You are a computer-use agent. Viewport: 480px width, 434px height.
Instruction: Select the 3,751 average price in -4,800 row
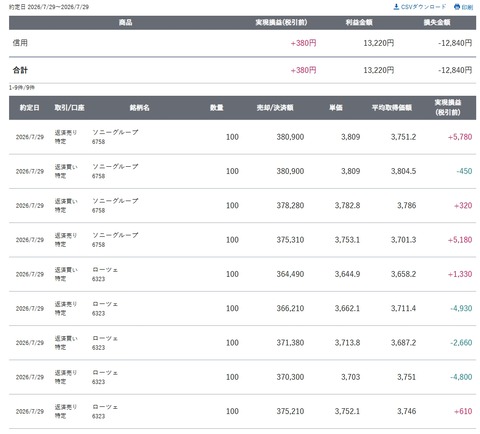[407, 377]
